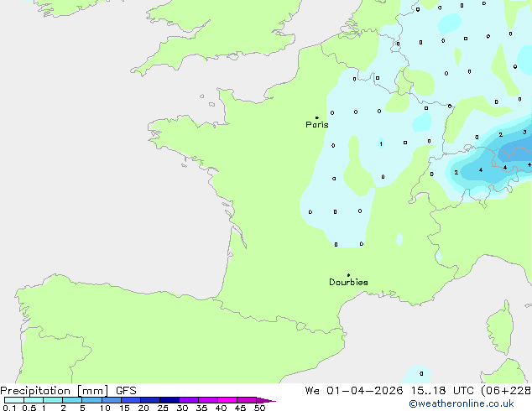The image size is (532, 411).
Task: Click the 'Precipitation [mm]' title text
Action: click(x=55, y=391)
